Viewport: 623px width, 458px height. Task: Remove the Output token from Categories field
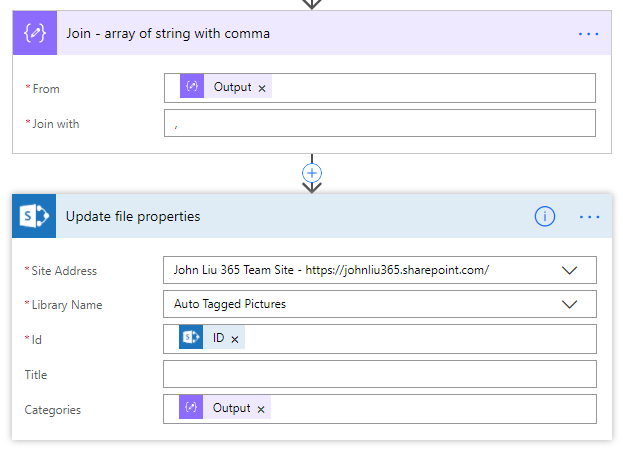(x=261, y=409)
